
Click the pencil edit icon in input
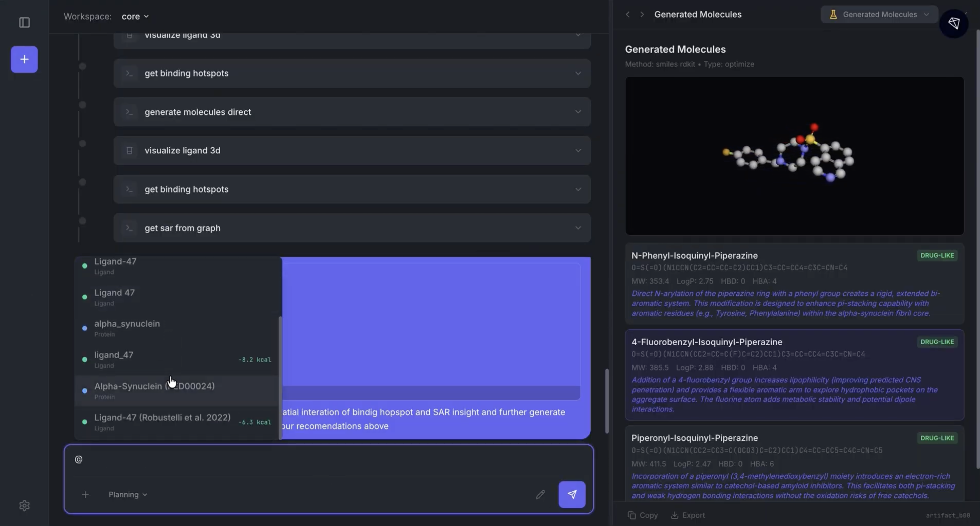[x=540, y=494]
